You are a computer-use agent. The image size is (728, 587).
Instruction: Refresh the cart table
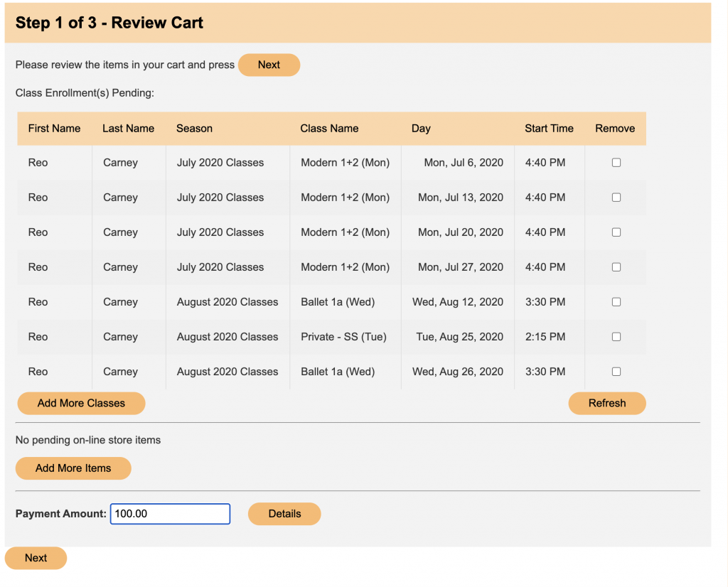point(606,403)
